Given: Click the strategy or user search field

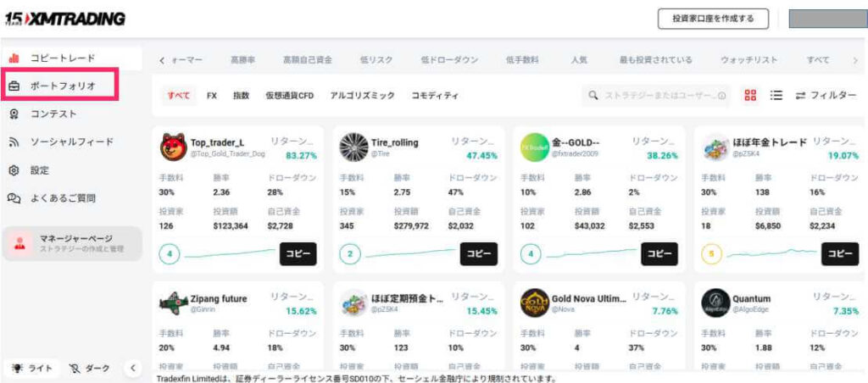Looking at the screenshot, I should [657, 96].
